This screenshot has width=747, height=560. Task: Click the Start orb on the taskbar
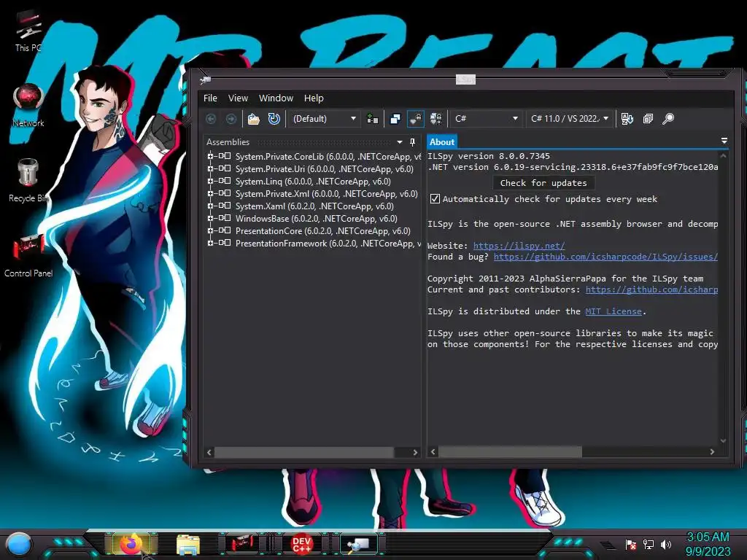click(x=19, y=544)
